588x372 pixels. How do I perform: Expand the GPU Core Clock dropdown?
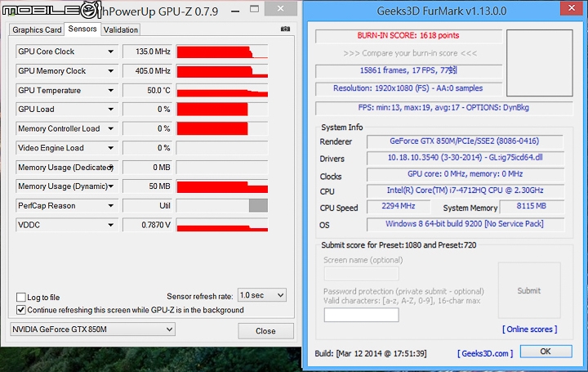110,52
